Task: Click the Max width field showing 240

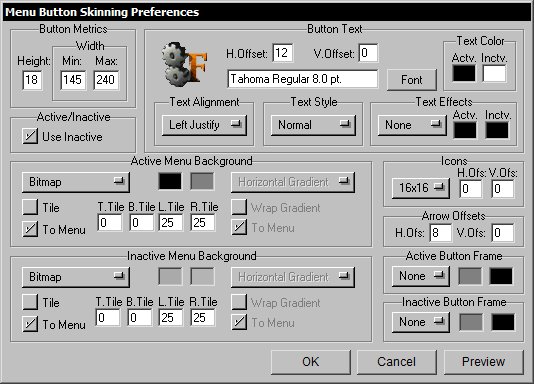Action: click(x=106, y=80)
